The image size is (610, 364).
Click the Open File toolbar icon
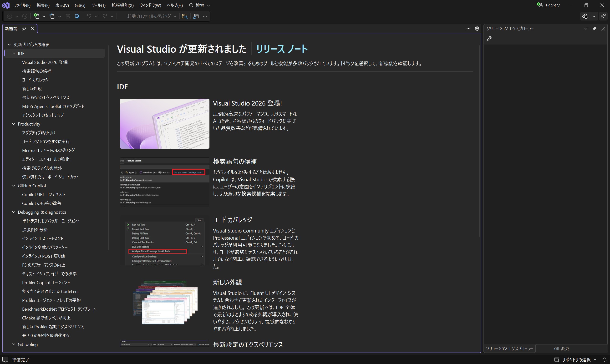pyautogui.click(x=52, y=16)
